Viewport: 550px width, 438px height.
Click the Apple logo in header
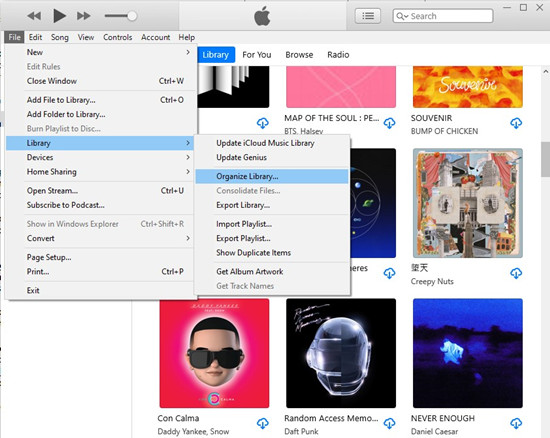pyautogui.click(x=262, y=16)
